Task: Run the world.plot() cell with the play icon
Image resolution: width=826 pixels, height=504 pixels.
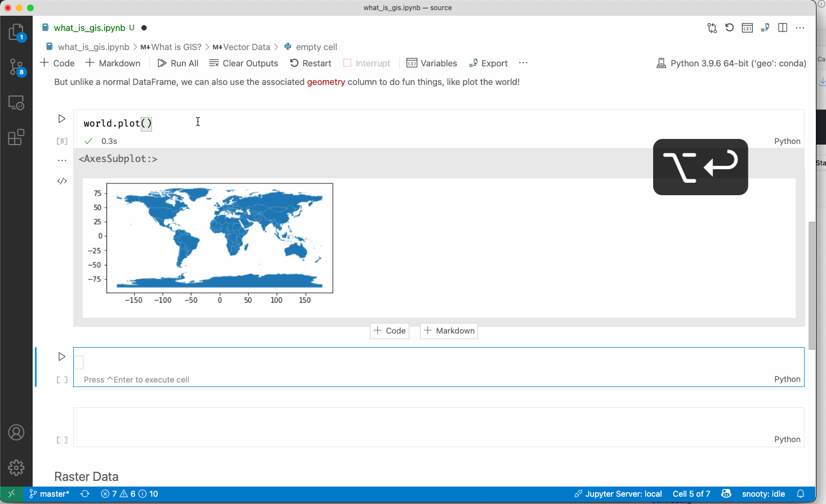Action: (61, 119)
